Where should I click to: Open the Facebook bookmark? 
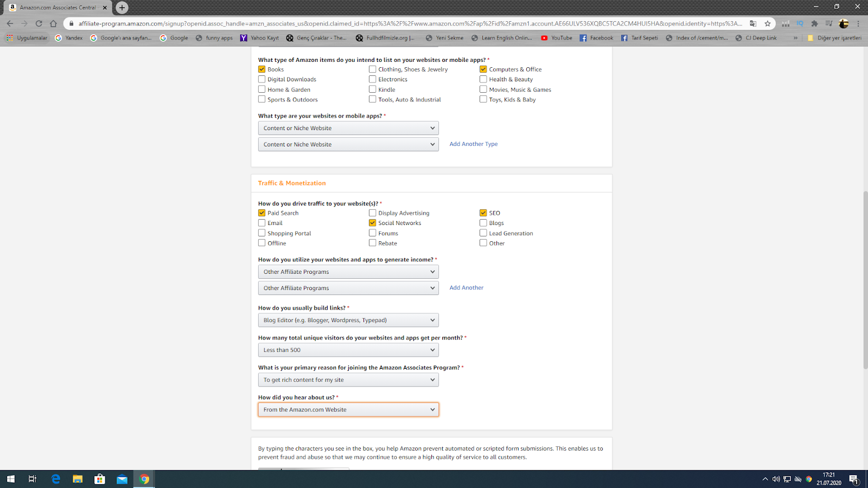click(x=596, y=38)
